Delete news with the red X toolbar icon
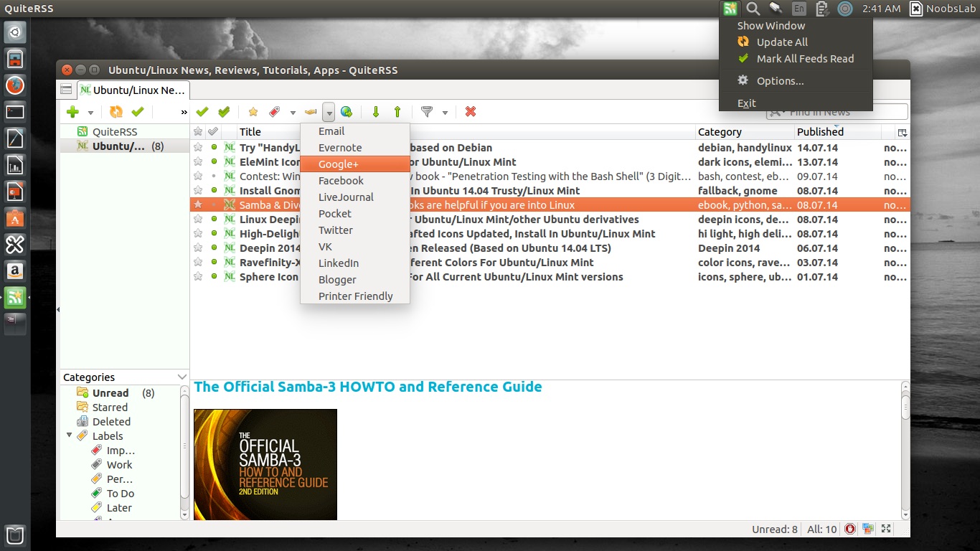 pyautogui.click(x=471, y=112)
